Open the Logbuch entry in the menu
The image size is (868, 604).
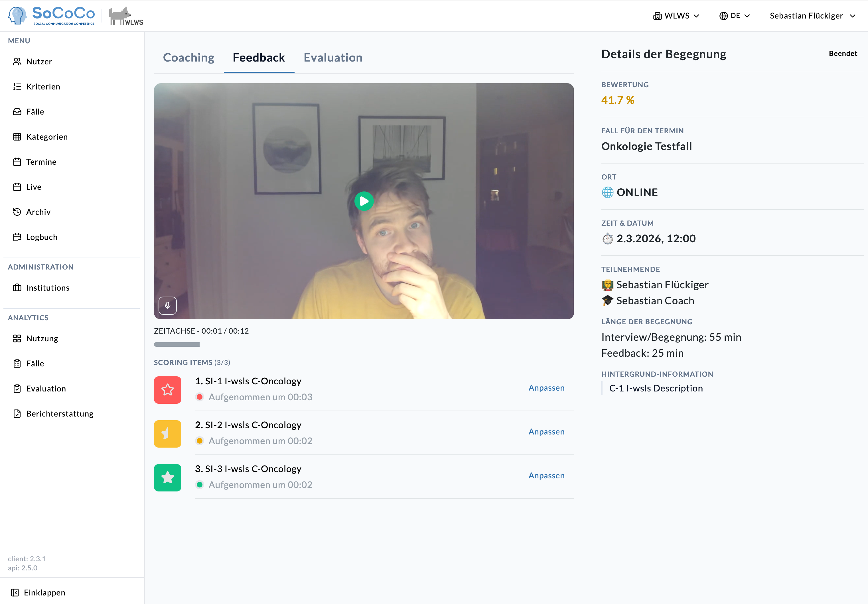pyautogui.click(x=42, y=237)
